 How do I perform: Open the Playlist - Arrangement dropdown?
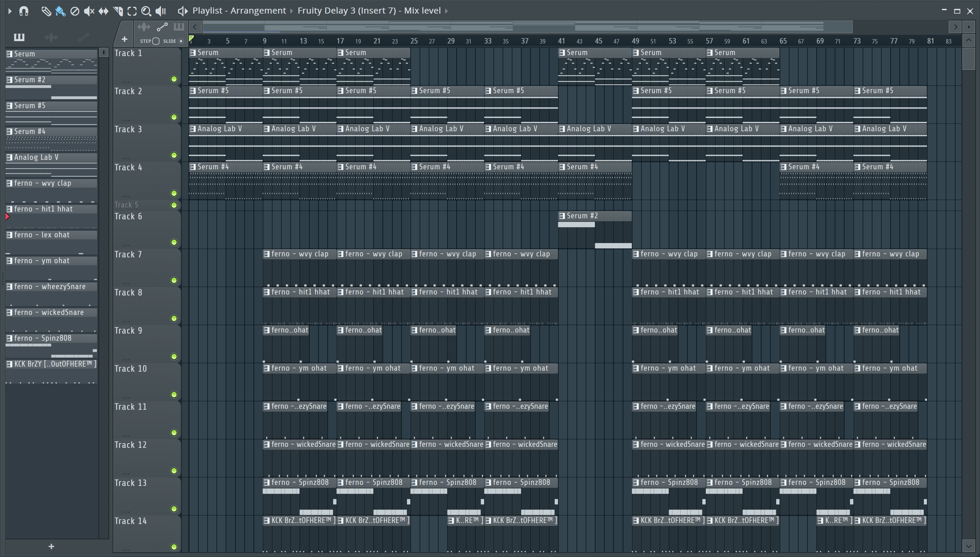tap(239, 11)
